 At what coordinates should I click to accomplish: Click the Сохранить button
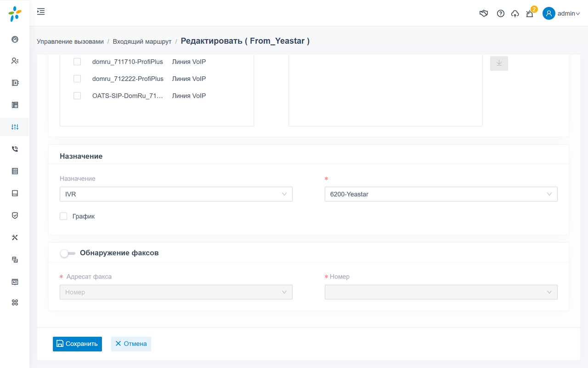[x=77, y=344]
